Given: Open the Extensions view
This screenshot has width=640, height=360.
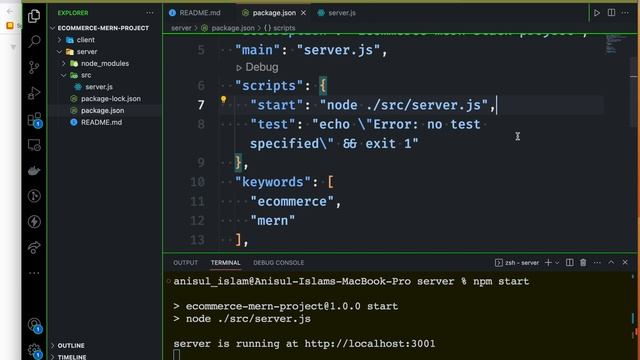Looking at the screenshot, I should pyautogui.click(x=34, y=120).
